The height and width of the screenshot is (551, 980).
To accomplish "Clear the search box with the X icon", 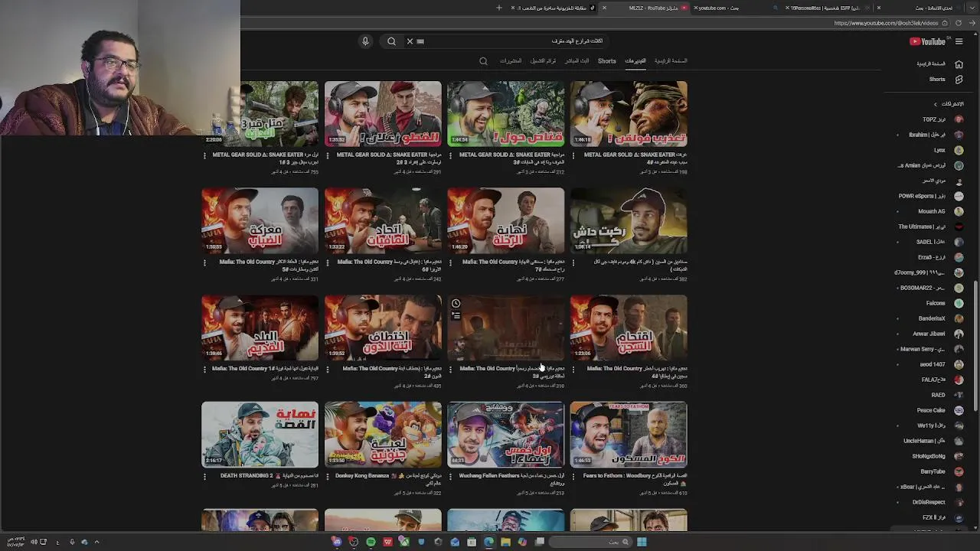I will [410, 41].
